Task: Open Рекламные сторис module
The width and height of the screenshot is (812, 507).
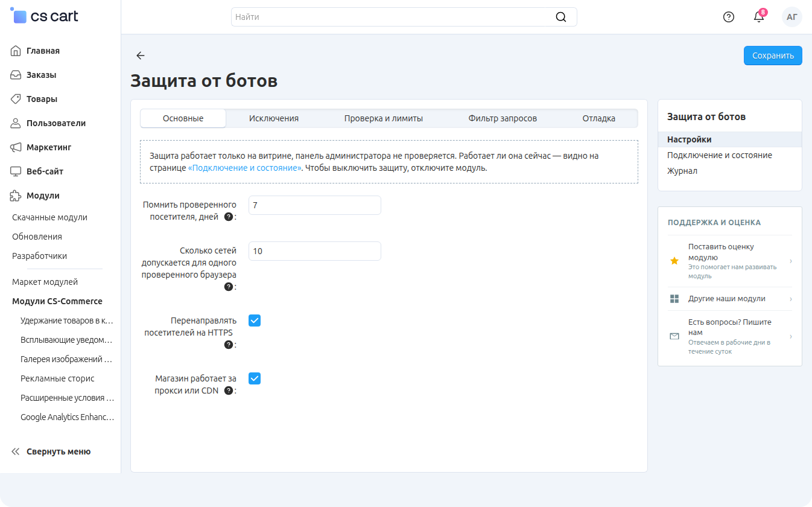Action: coord(57,378)
